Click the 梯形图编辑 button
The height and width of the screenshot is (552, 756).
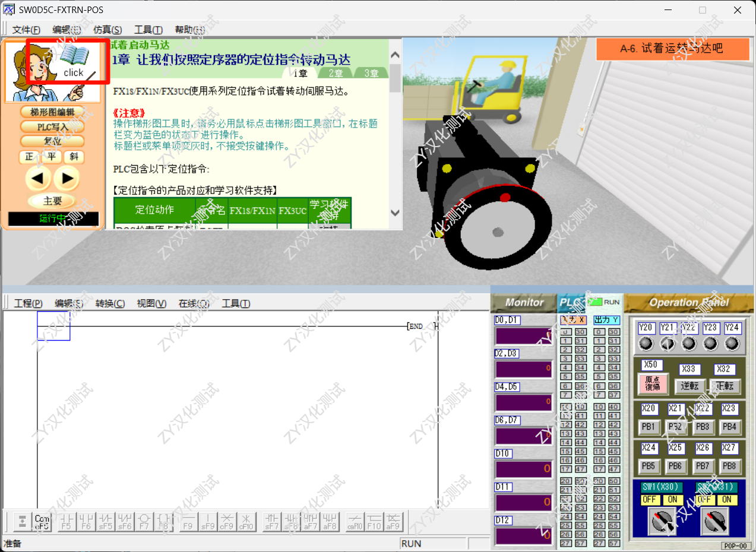tap(52, 112)
